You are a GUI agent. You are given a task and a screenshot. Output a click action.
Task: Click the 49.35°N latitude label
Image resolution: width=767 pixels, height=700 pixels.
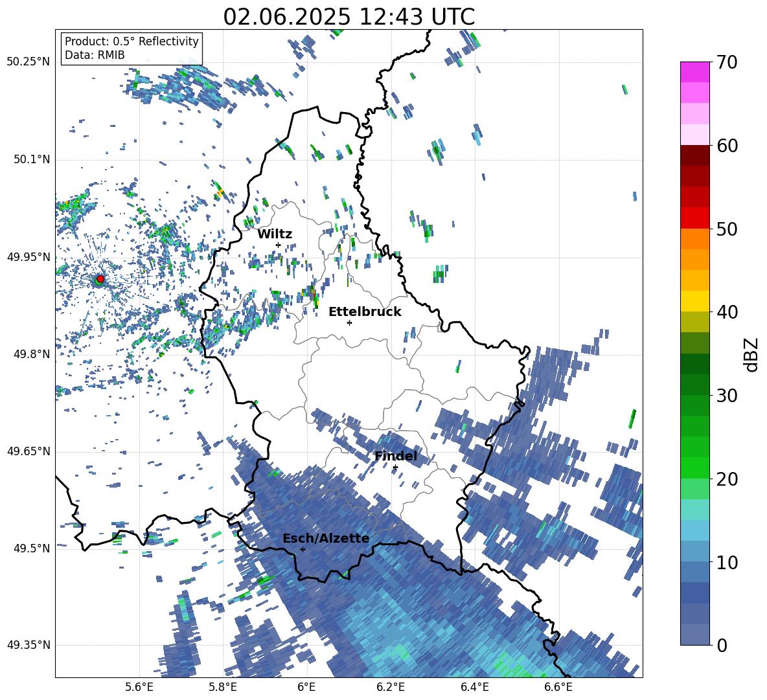click(29, 645)
